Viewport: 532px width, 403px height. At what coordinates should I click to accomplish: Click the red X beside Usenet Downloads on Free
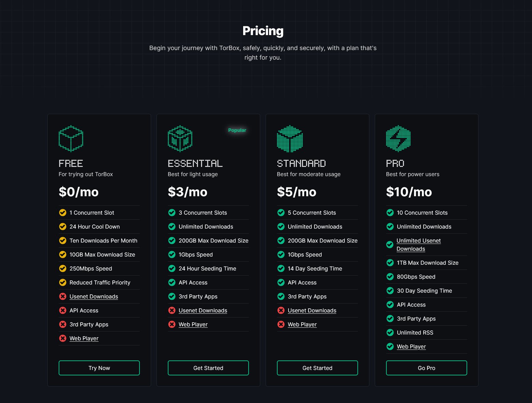point(63,296)
